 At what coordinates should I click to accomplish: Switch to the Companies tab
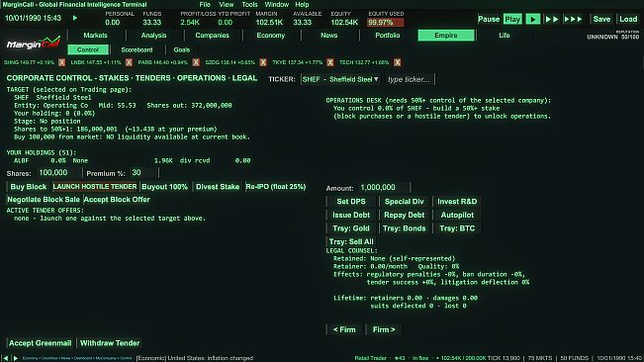click(212, 36)
